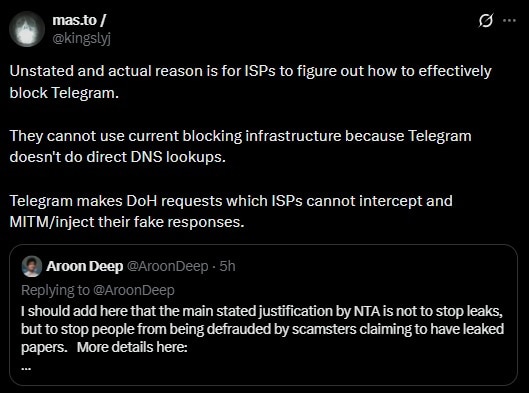Viewport: 529px width, 393px height.
Task: Click Aroon Deep's small profile picture
Action: point(32,266)
